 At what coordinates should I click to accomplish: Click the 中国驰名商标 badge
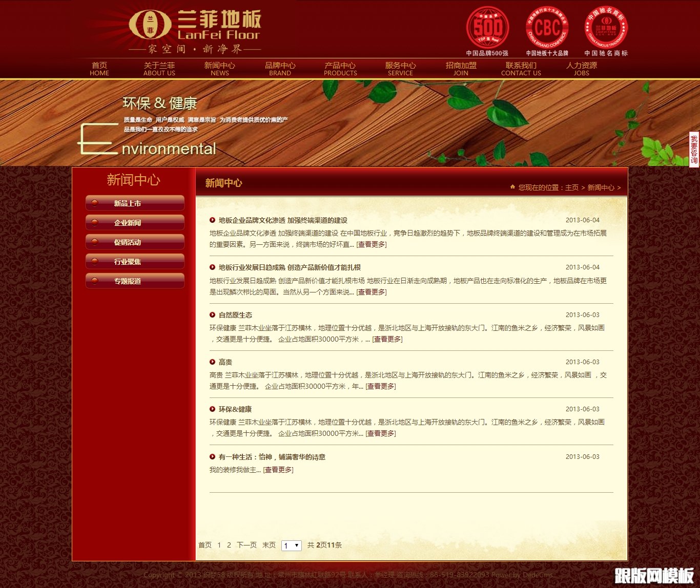coord(606,31)
